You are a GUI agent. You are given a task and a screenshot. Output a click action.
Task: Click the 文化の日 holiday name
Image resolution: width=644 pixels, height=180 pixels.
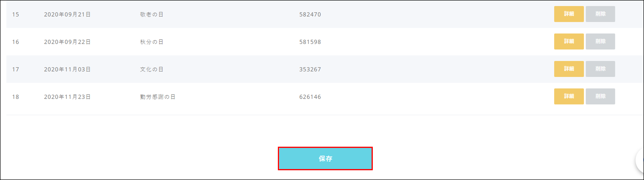point(152,69)
